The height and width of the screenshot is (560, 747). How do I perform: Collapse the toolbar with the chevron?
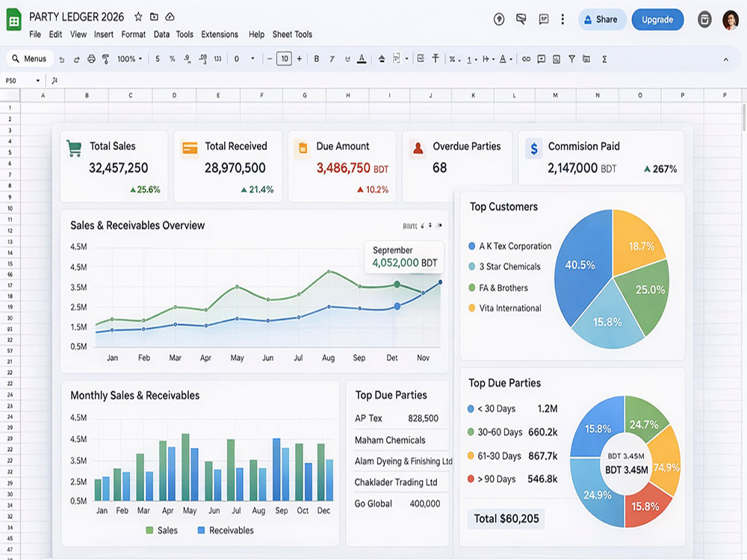coord(725,60)
